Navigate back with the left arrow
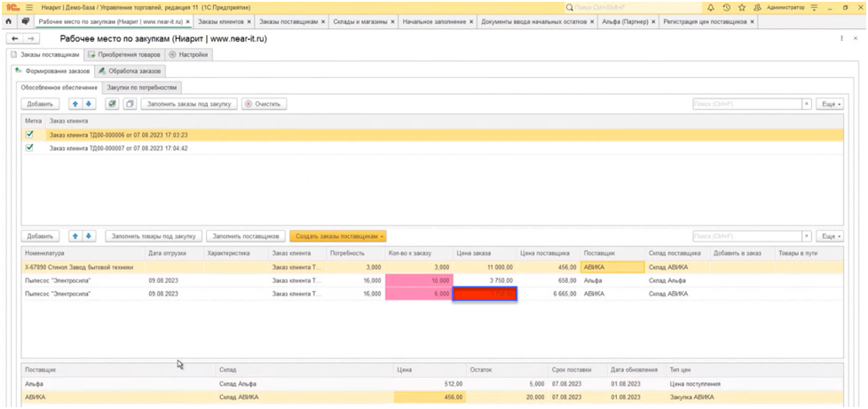868x409 pixels. 15,39
